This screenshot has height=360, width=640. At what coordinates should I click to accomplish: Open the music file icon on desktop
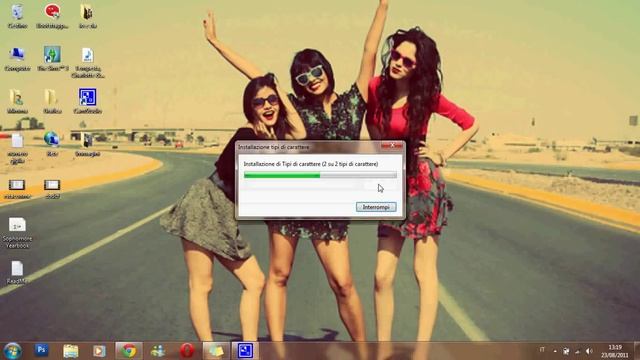tap(88, 62)
